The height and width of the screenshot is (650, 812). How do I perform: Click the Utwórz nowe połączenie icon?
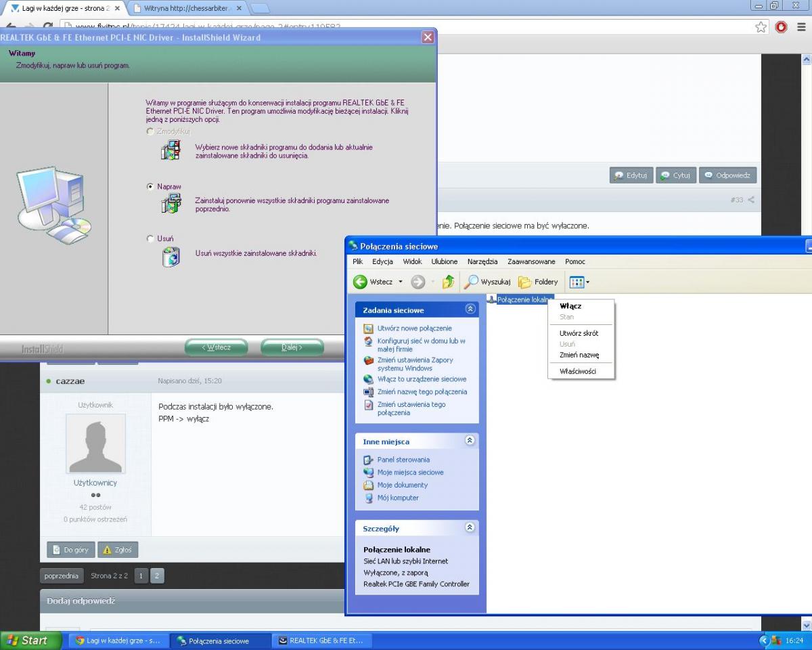pyautogui.click(x=369, y=328)
